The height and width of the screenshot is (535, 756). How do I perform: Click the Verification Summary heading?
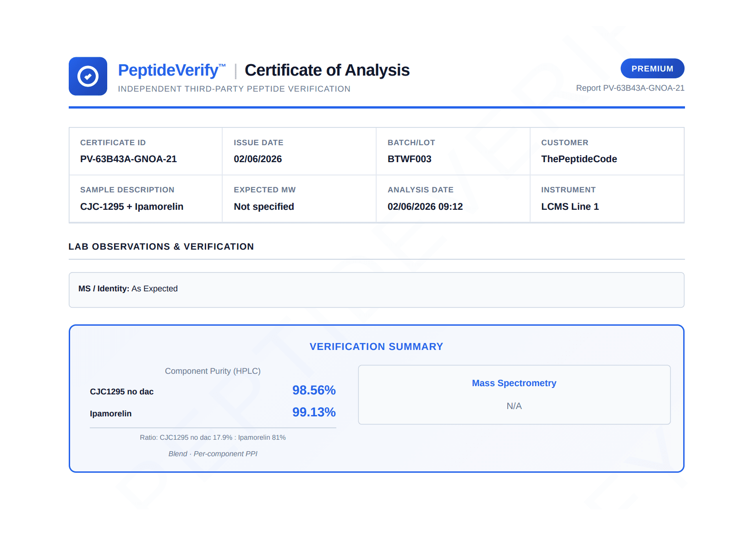click(376, 347)
